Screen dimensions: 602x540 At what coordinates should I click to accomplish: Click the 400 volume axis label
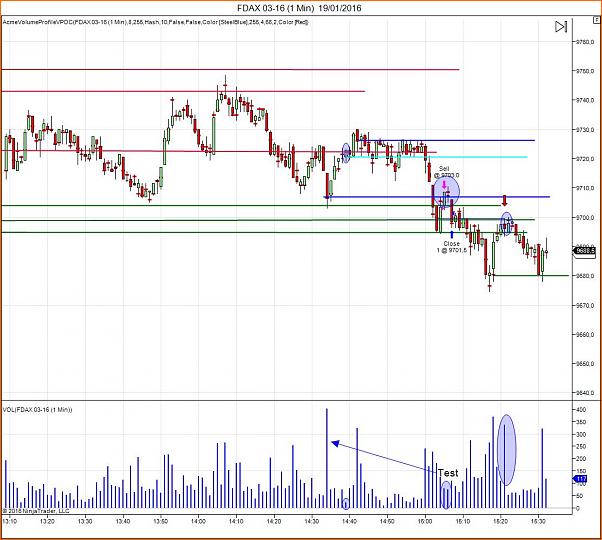581,410
